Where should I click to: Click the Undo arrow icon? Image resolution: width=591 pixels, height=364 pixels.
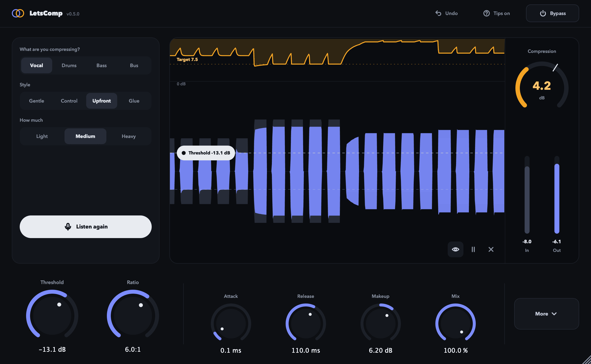pos(438,13)
